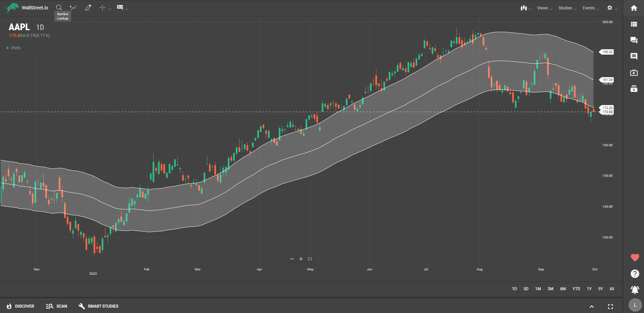
Task: Click the WallStreet.io logo
Action: (27, 8)
